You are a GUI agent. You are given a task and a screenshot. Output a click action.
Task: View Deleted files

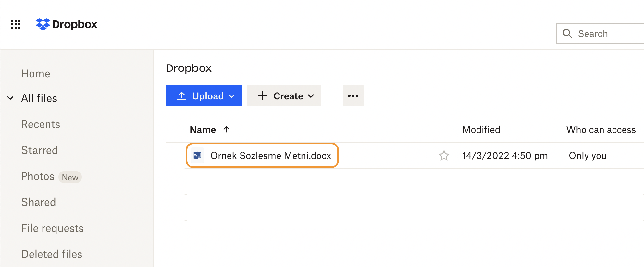click(52, 254)
